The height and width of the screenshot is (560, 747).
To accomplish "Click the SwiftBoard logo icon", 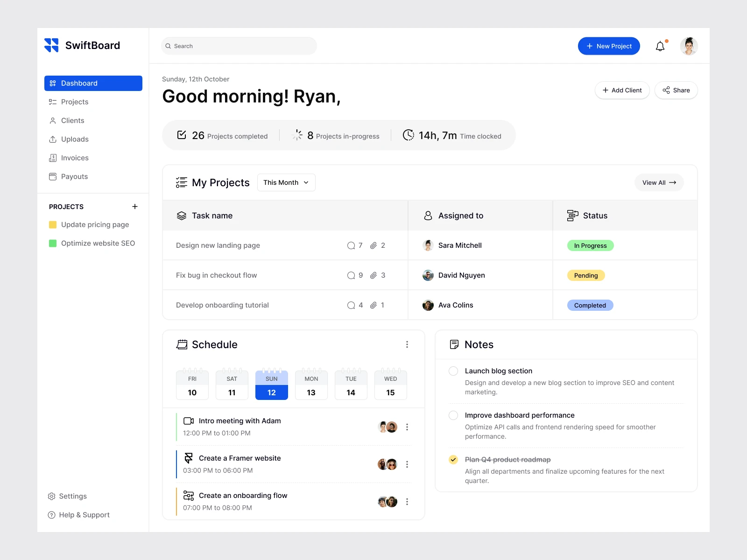I will click(51, 45).
